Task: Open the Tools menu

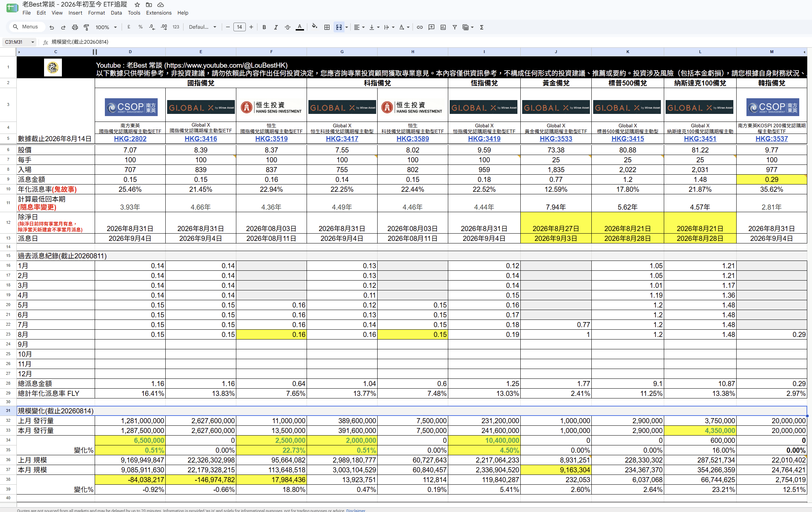Action: click(134, 13)
